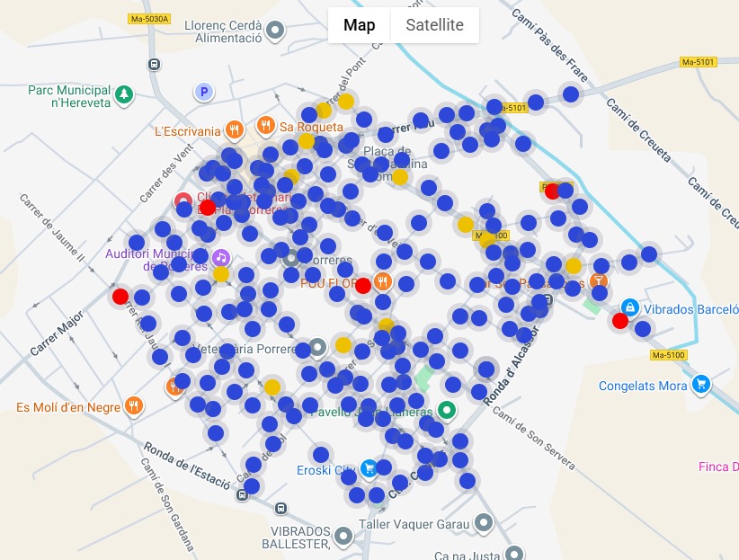Click the Ca na Justa location pin
This screenshot has height=560, width=739.
pos(513,554)
